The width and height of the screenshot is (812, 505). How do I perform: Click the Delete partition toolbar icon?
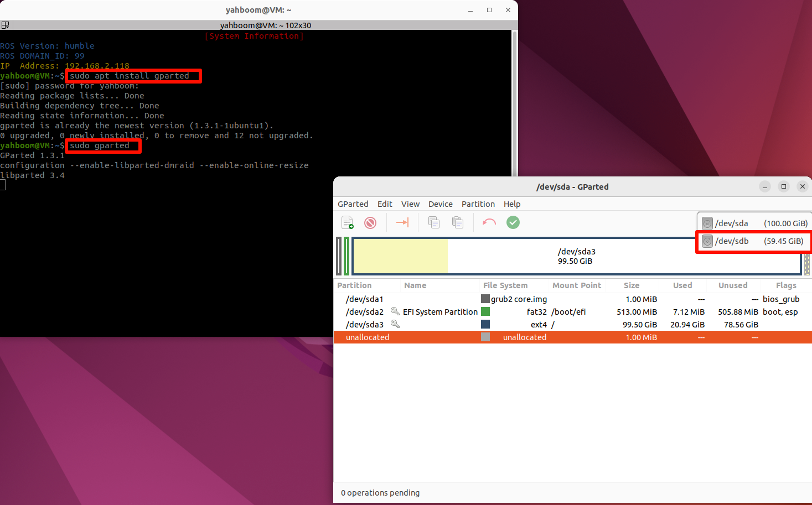(370, 222)
